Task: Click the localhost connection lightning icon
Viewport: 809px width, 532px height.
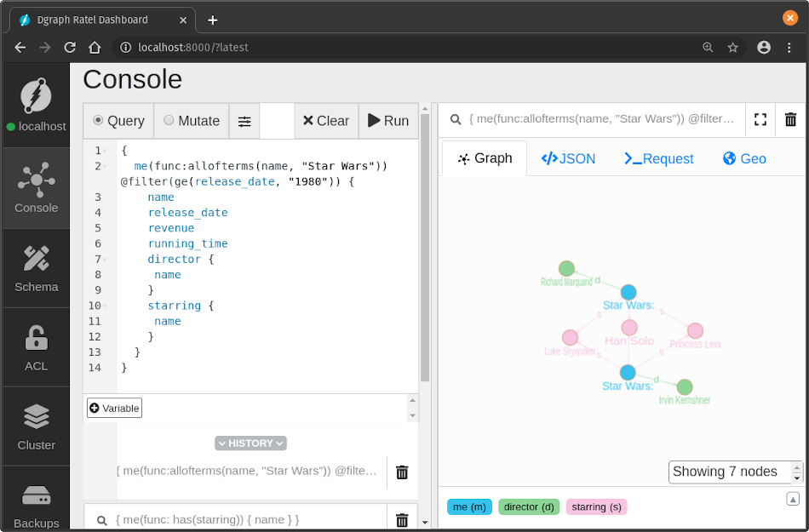Action: [x=36, y=95]
